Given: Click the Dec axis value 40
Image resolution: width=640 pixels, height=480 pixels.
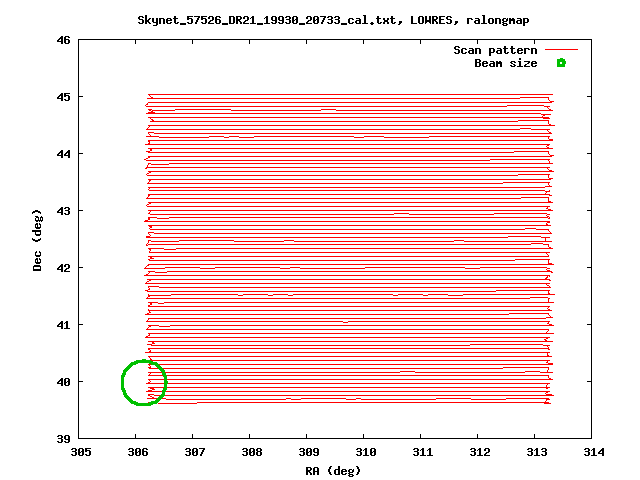Looking at the screenshot, I should 64,382.
